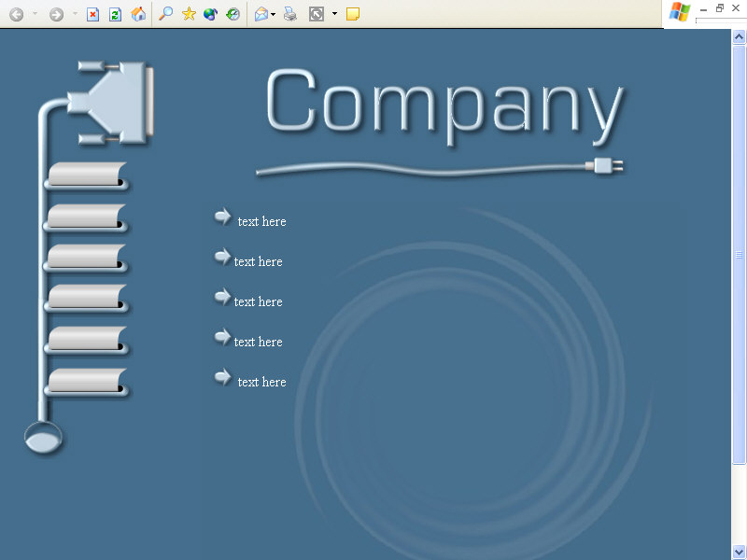The image size is (747, 560).
Task: Click the Mail envelope icon
Action: (x=261, y=14)
